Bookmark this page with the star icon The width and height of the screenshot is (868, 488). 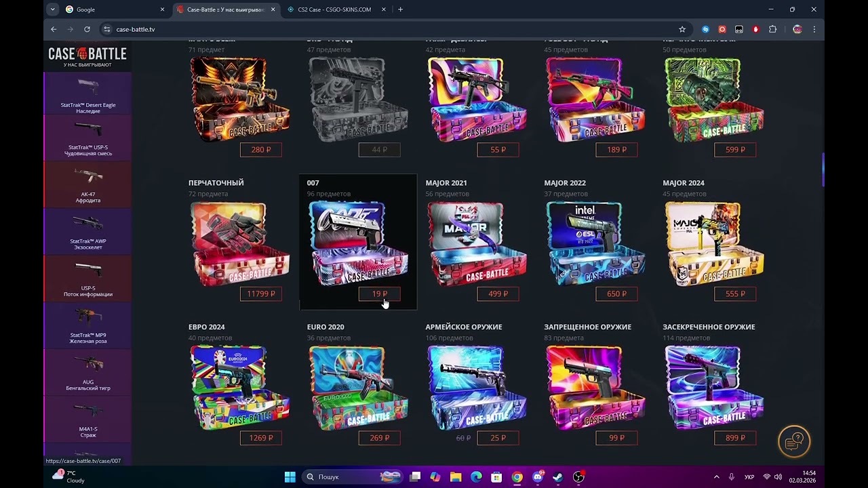(682, 29)
